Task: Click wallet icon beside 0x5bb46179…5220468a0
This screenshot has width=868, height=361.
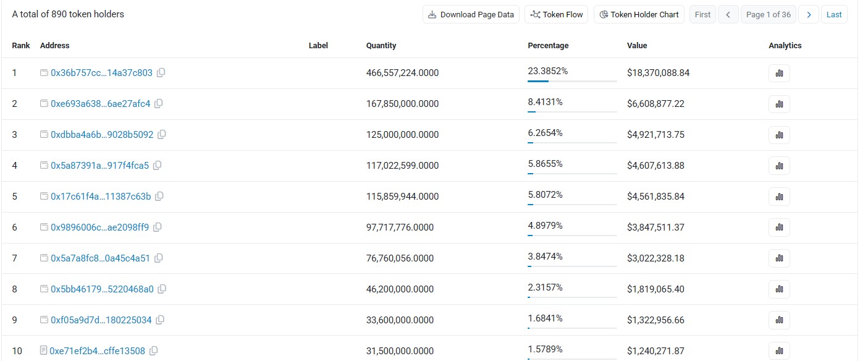Action: tap(44, 289)
